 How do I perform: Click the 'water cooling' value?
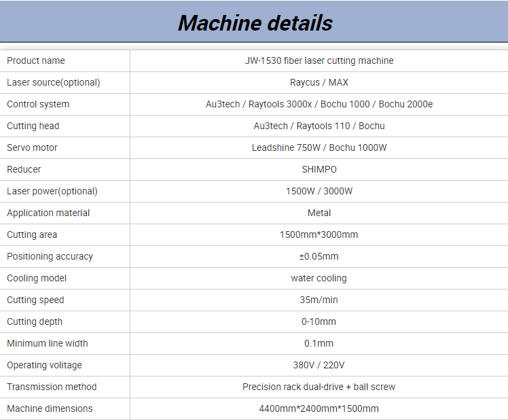coord(319,278)
